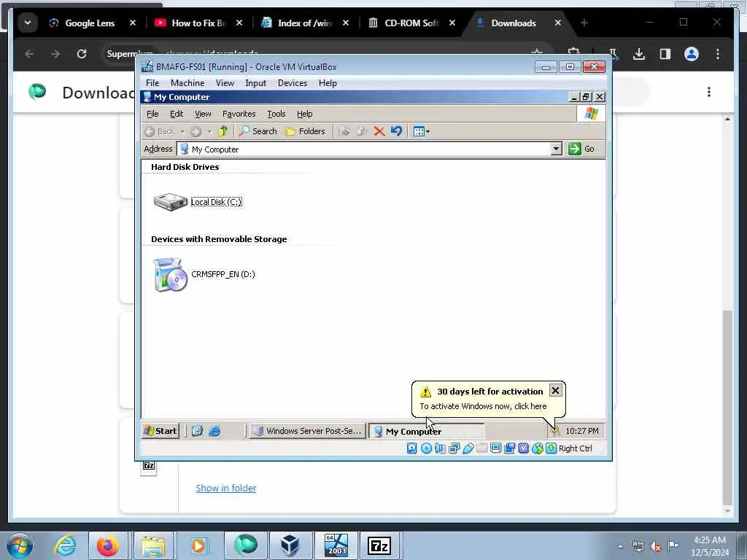Click the red Delete X toolbar icon

point(379,131)
